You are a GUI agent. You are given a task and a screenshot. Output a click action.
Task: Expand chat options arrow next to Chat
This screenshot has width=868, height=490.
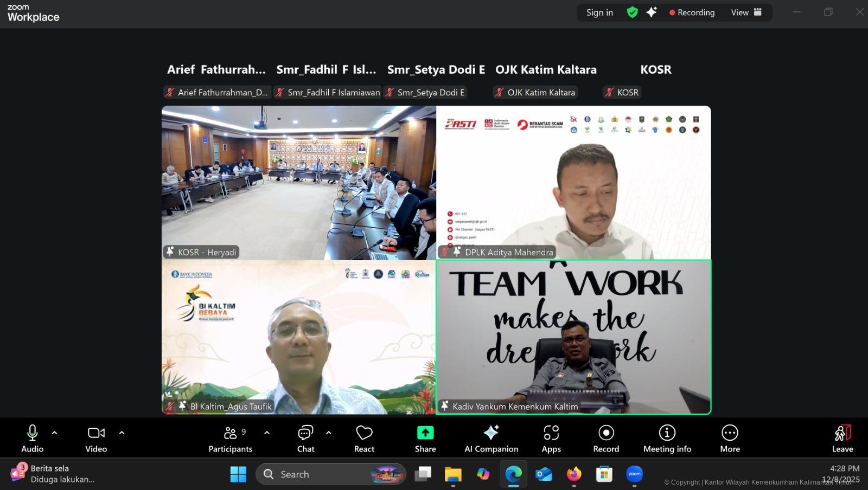point(328,433)
